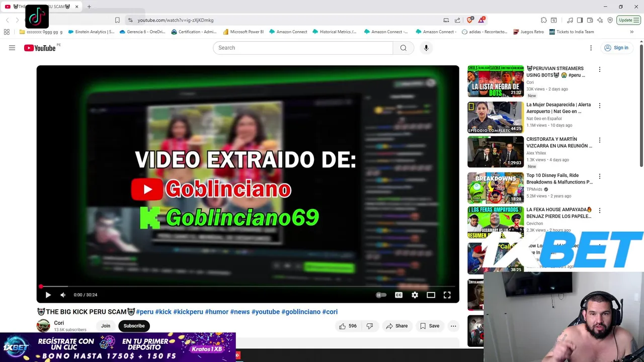Open Juegos Retro bookmark
This screenshot has height=362, width=644.
pyautogui.click(x=529, y=32)
